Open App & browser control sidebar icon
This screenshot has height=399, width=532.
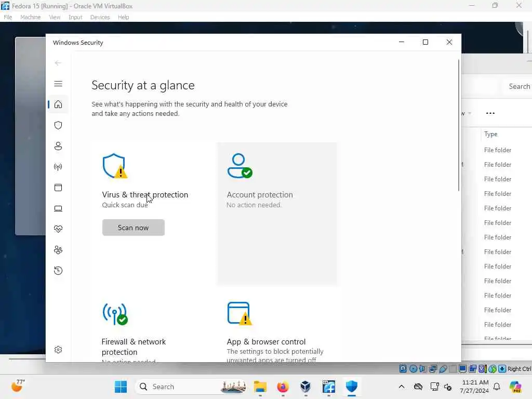(58, 188)
